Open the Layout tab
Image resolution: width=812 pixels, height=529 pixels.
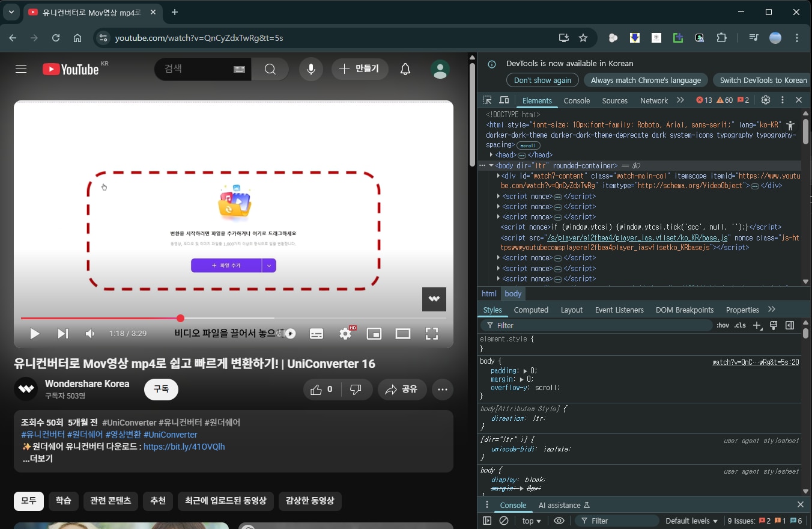coord(571,310)
